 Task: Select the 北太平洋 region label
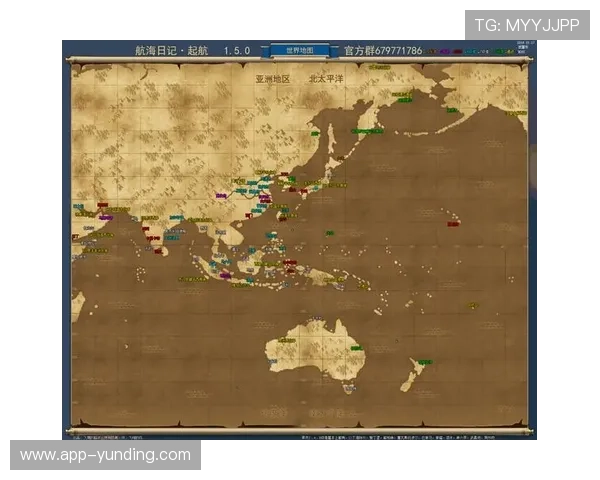click(325, 76)
